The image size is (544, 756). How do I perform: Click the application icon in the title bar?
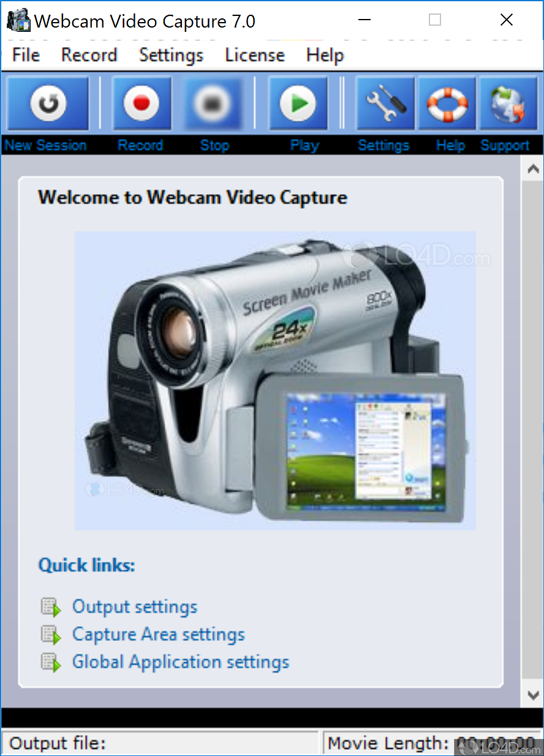coord(17,20)
